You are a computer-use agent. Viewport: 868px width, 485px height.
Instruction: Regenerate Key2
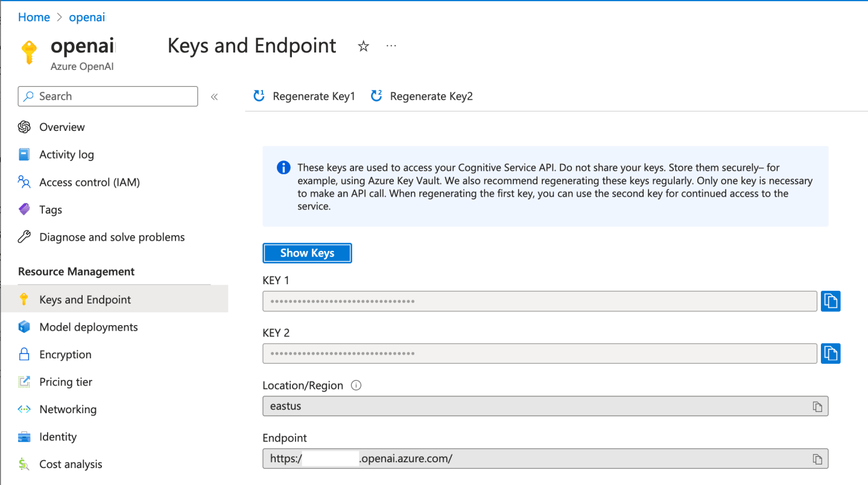coord(422,97)
